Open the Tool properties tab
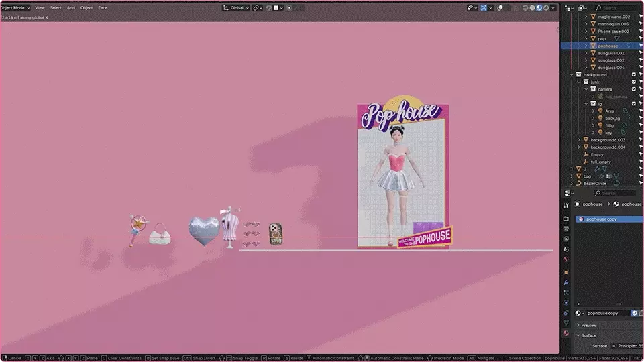 tap(566, 205)
